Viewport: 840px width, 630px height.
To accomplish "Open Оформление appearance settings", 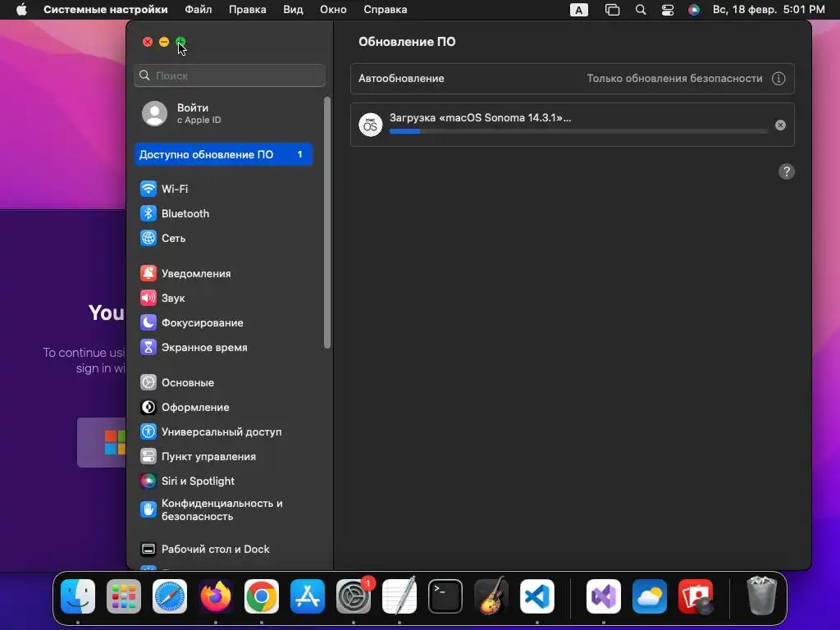I will (x=223, y=407).
